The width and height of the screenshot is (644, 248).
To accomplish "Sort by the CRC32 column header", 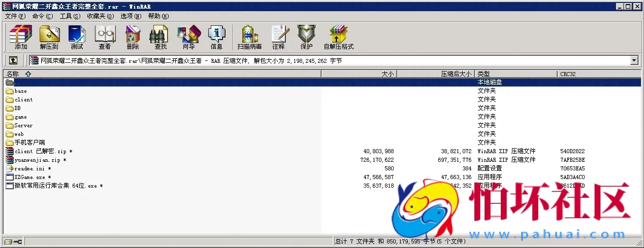I will click(599, 74).
